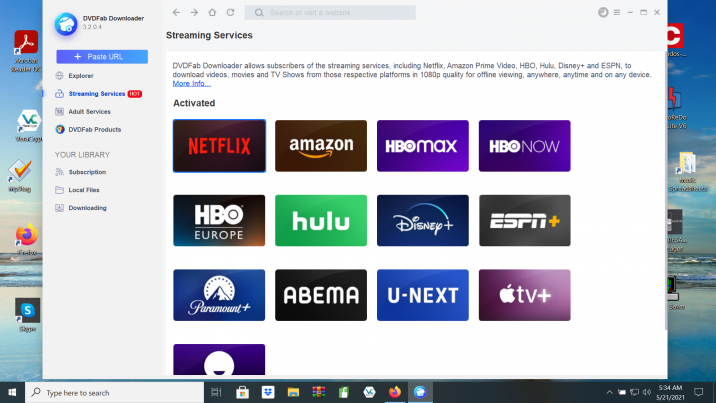The width and height of the screenshot is (716, 403).
Task: Go forward with the forward arrow
Action: [x=194, y=12]
